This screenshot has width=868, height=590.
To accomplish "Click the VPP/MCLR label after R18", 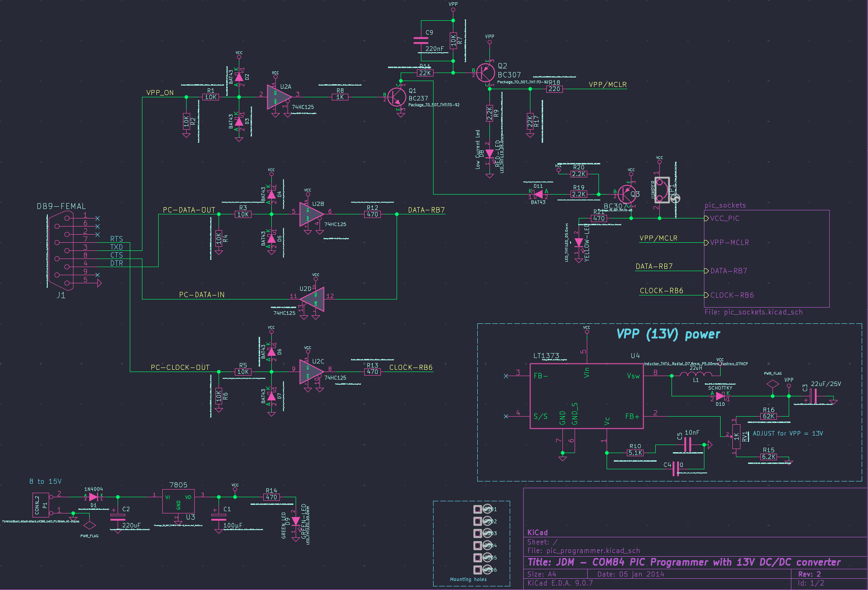I will pos(608,85).
